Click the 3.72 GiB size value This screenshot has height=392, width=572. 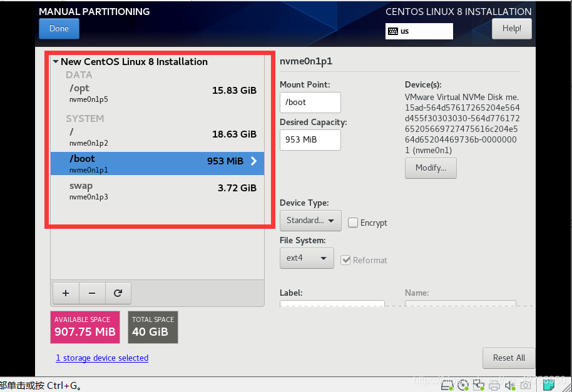(x=237, y=188)
